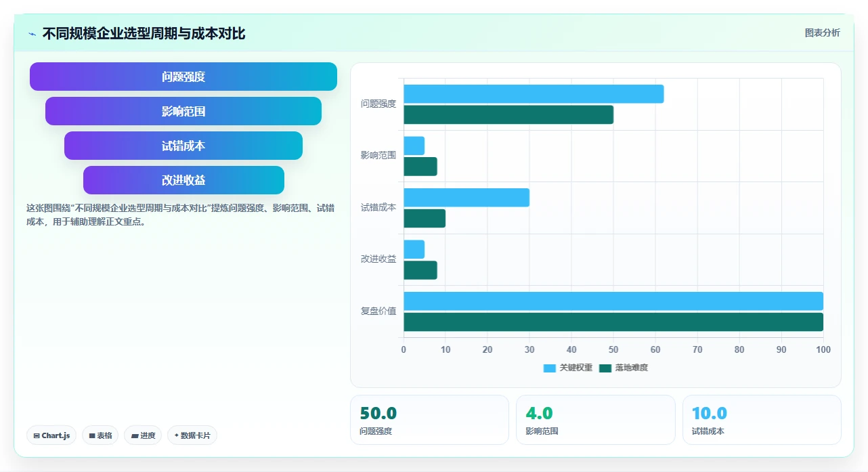Click the x-axis tick label 50

pos(613,349)
